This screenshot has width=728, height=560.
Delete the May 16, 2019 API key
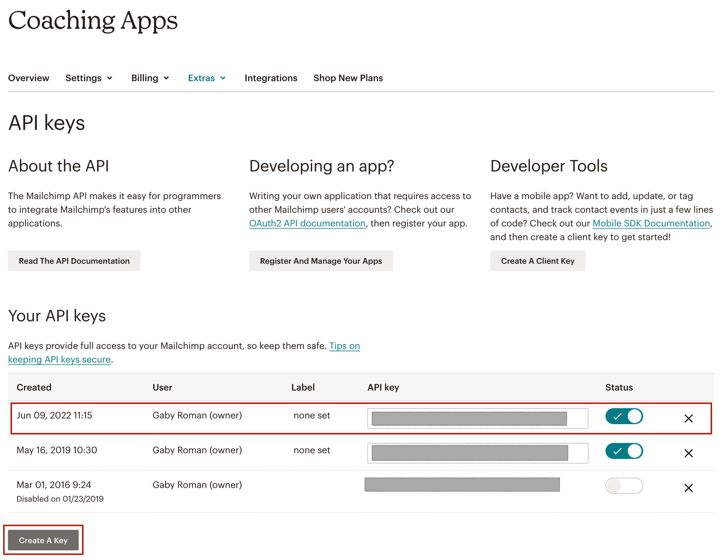coord(688,453)
